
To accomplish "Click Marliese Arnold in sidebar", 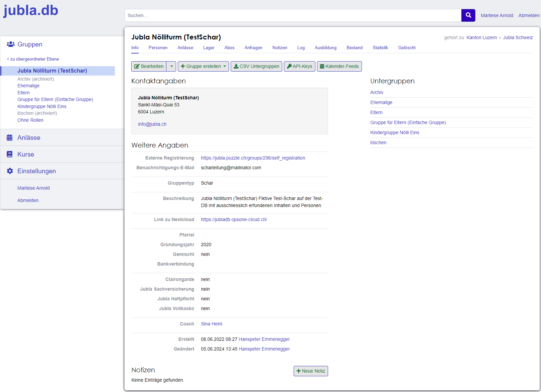I will point(33,188).
